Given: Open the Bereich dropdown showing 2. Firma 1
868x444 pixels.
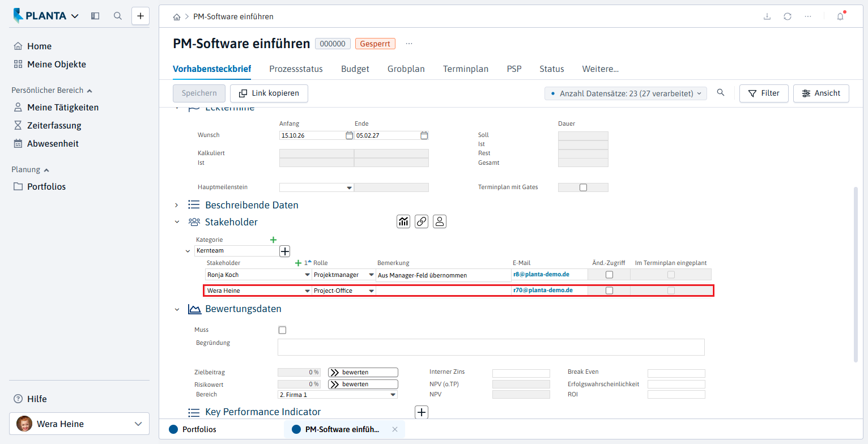Looking at the screenshot, I should point(393,395).
